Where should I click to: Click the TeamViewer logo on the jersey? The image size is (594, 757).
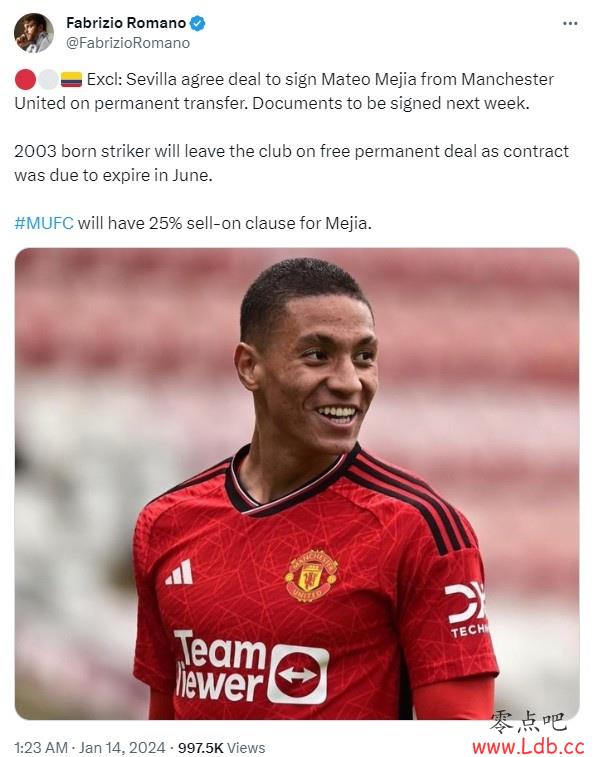(x=251, y=667)
